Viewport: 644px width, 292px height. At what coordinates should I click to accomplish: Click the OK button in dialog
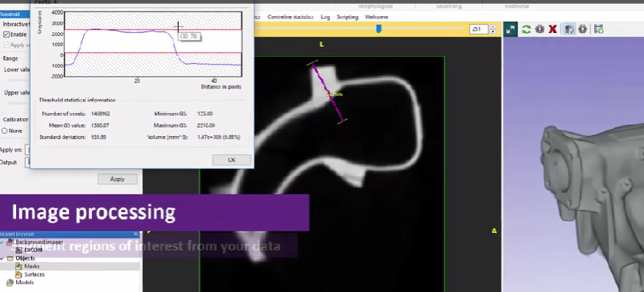tap(232, 160)
